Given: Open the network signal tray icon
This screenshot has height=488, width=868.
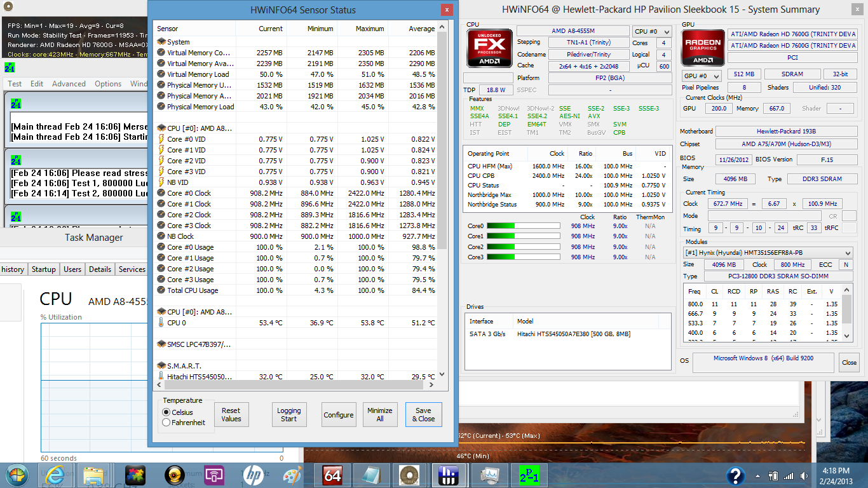Looking at the screenshot, I should click(789, 475).
